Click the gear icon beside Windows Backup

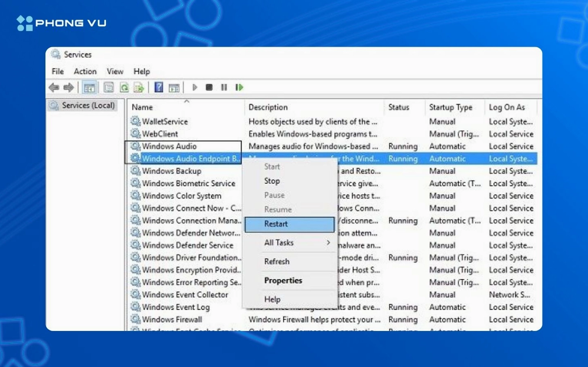(x=136, y=171)
